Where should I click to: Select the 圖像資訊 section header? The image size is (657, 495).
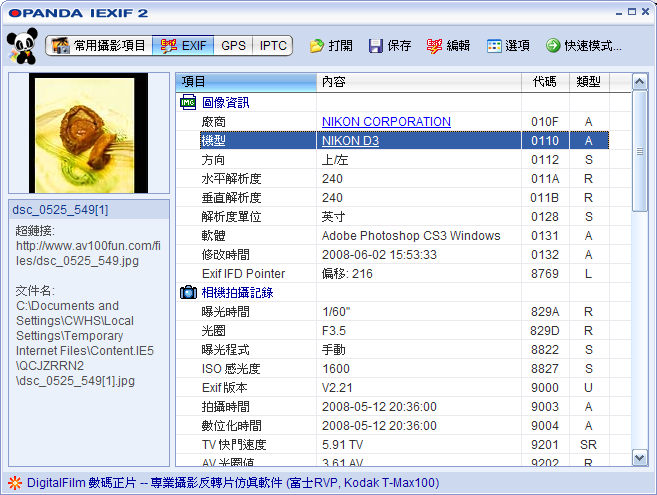225,102
